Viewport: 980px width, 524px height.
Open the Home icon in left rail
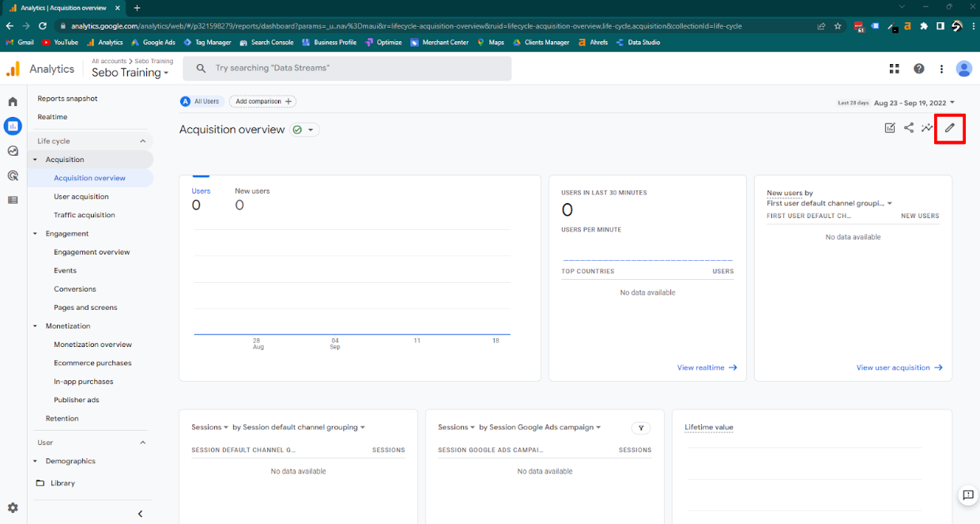pyautogui.click(x=13, y=102)
